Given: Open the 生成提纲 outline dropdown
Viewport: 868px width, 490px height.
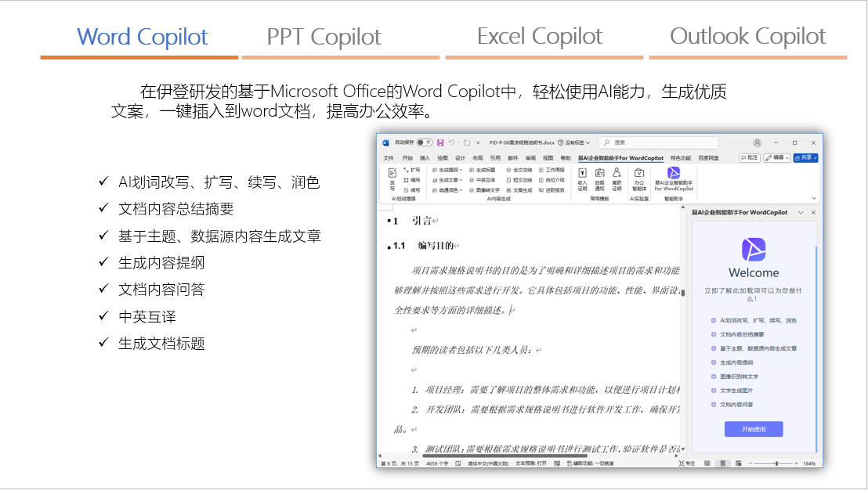Looking at the screenshot, I should (x=447, y=170).
